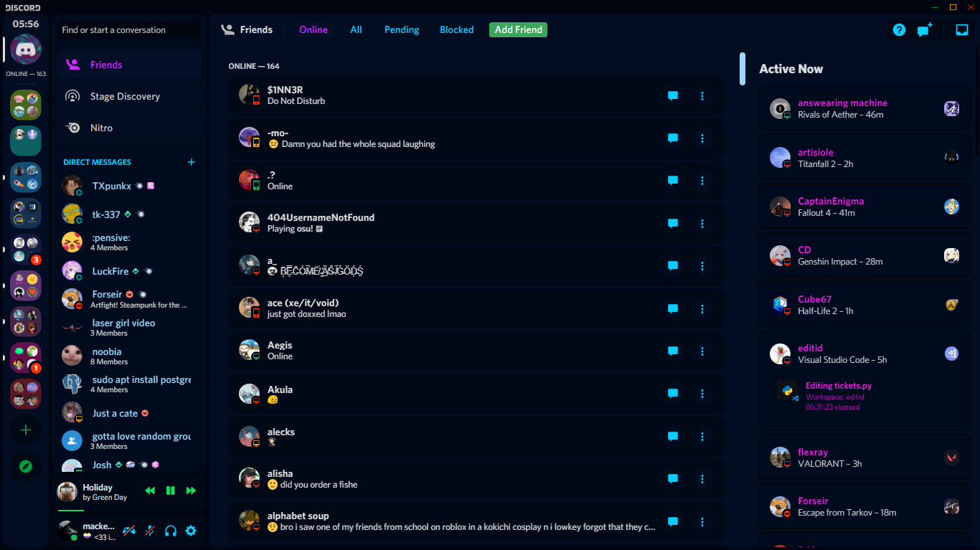Click the Fallout 4 game icon
This screenshot has width=980, height=550.
pos(951,207)
